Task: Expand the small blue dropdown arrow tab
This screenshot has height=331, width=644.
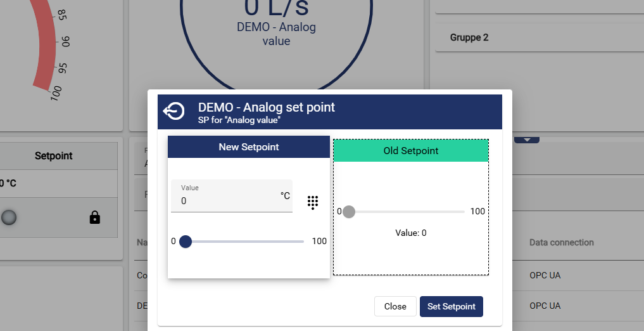Action: pyautogui.click(x=526, y=140)
